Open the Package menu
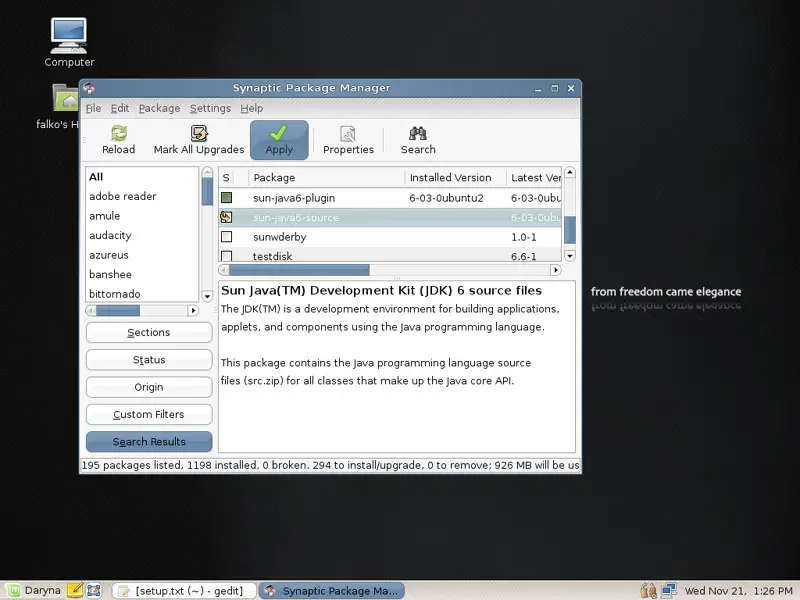This screenshot has height=600, width=800. pos(159,108)
